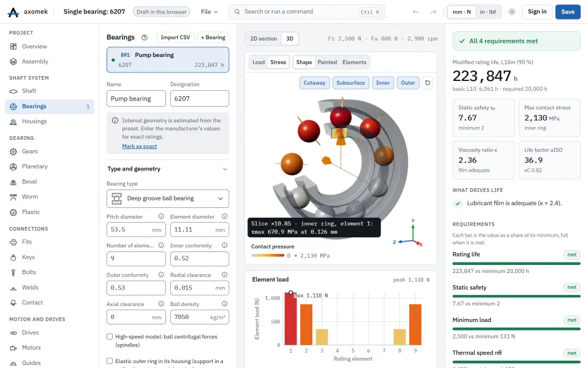Open Housings sidebar icon
This screenshot has width=588, height=368.
coord(13,121)
